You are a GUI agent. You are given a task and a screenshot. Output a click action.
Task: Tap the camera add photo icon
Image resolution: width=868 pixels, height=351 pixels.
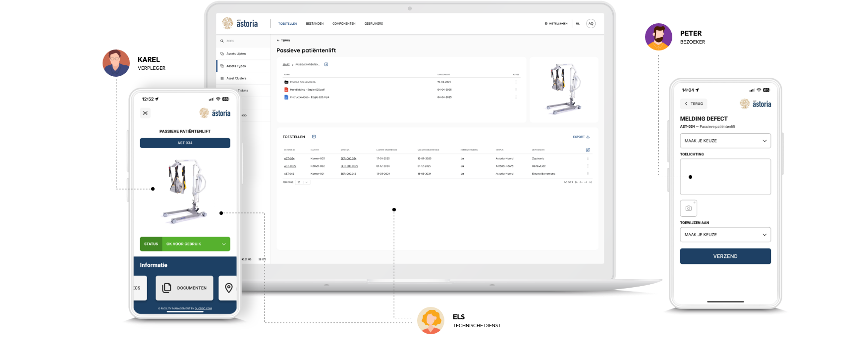689,208
